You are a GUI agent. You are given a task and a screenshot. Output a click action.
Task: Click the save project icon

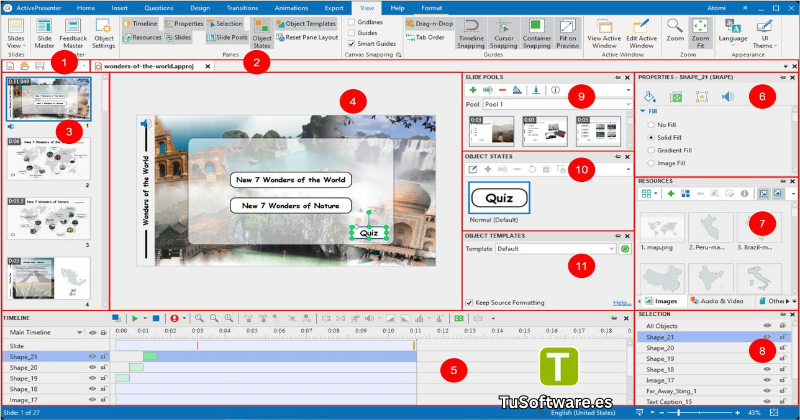click(x=39, y=66)
